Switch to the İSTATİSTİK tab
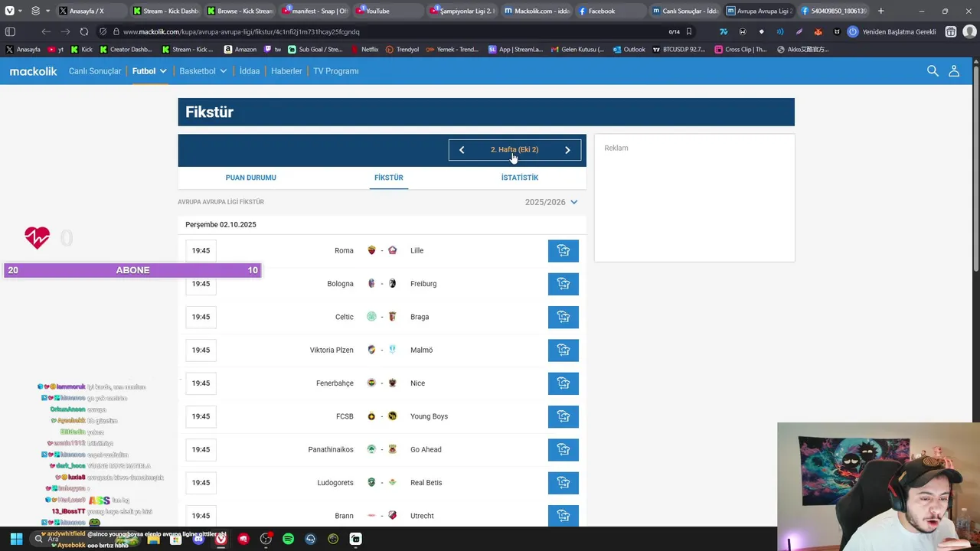Image resolution: width=980 pixels, height=551 pixels. coord(520,178)
